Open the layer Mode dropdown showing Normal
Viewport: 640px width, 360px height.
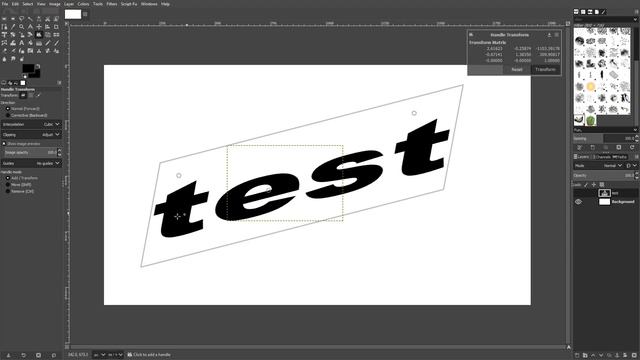tap(598, 166)
